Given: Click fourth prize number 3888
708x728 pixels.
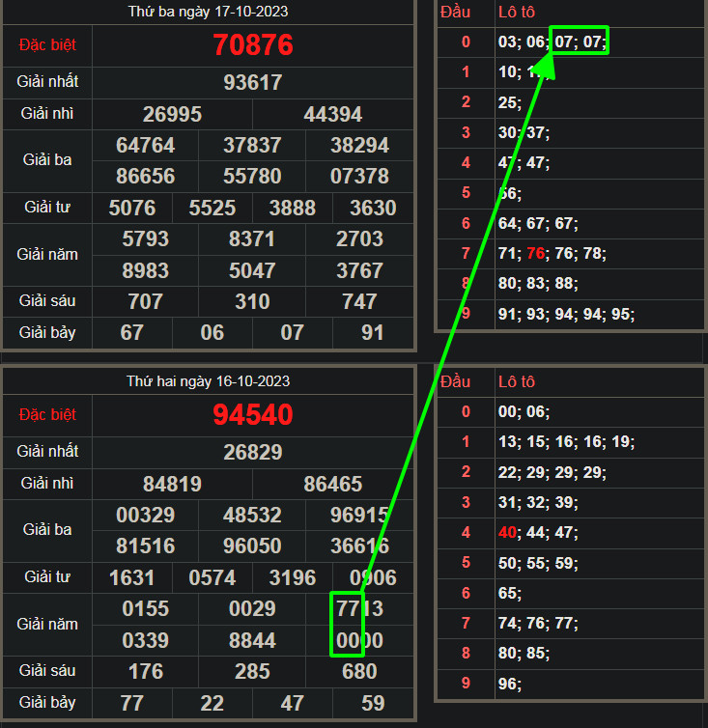Looking at the screenshot, I should [x=293, y=209].
